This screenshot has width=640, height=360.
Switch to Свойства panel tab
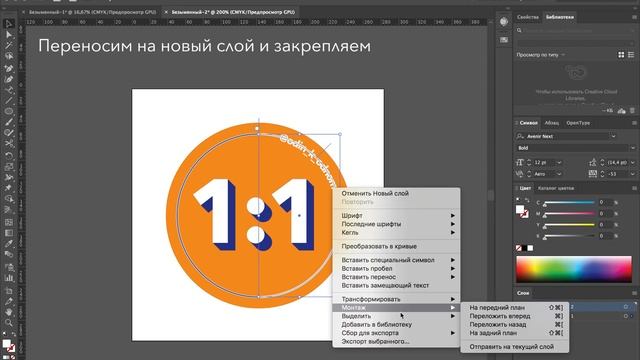[x=527, y=17]
